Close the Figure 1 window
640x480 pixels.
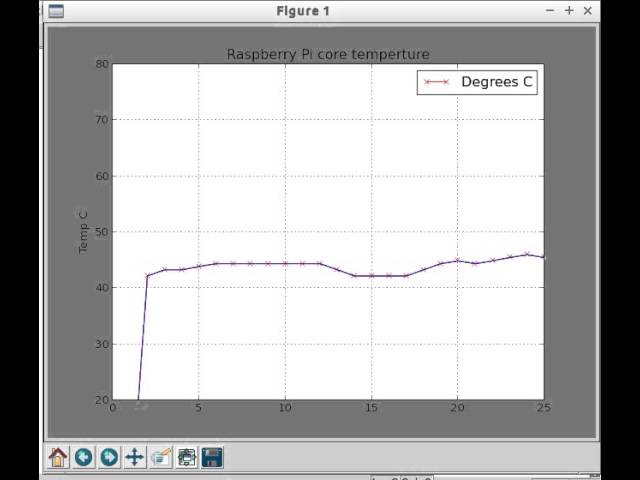(588, 11)
